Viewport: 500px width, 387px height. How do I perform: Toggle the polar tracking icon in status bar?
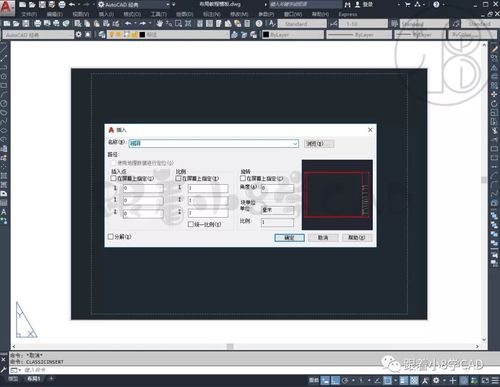point(345,380)
